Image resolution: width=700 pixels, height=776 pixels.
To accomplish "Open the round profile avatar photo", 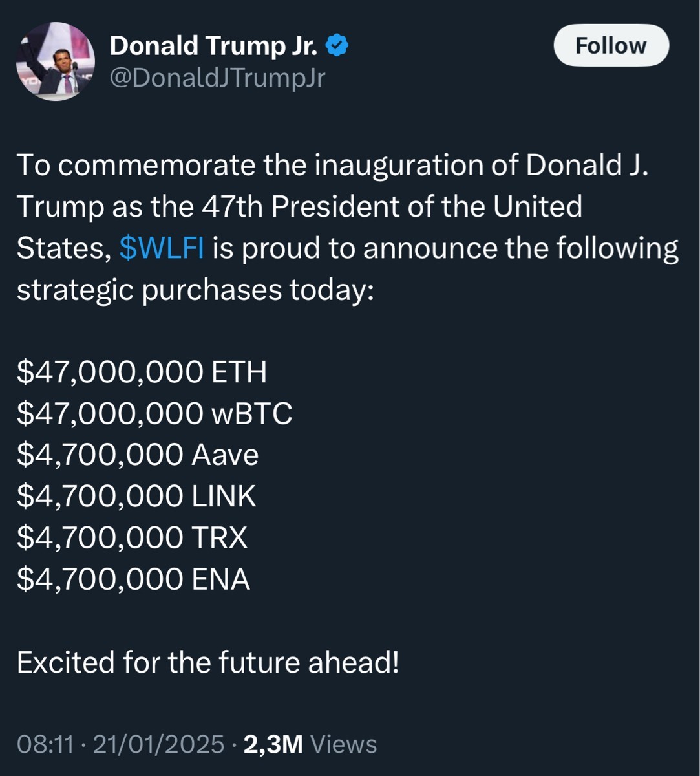I will (56, 61).
